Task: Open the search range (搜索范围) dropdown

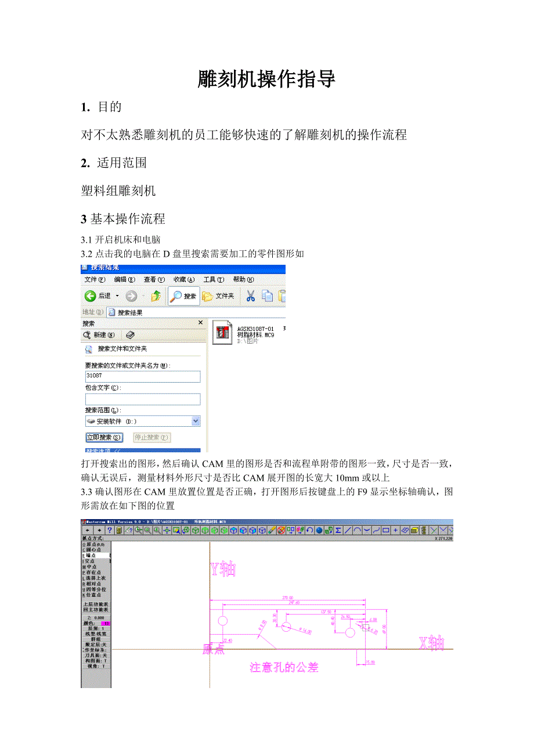Action: tap(196, 421)
